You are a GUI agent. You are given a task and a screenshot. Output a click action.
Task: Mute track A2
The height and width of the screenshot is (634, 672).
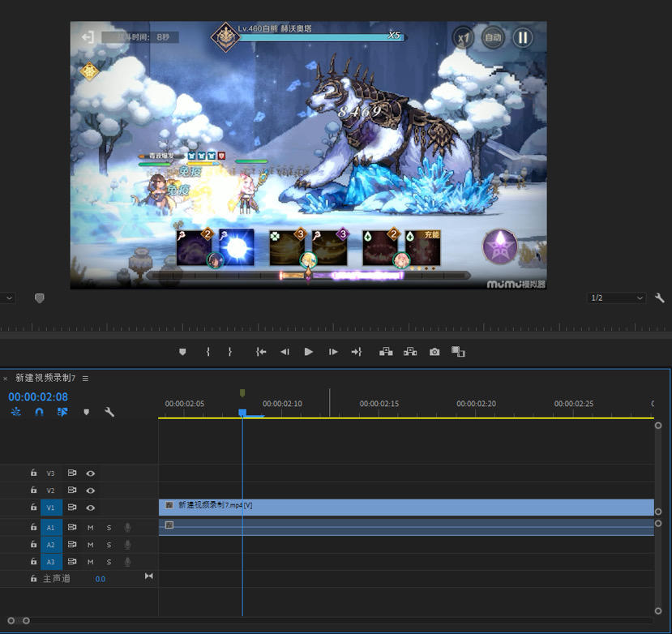click(x=91, y=545)
